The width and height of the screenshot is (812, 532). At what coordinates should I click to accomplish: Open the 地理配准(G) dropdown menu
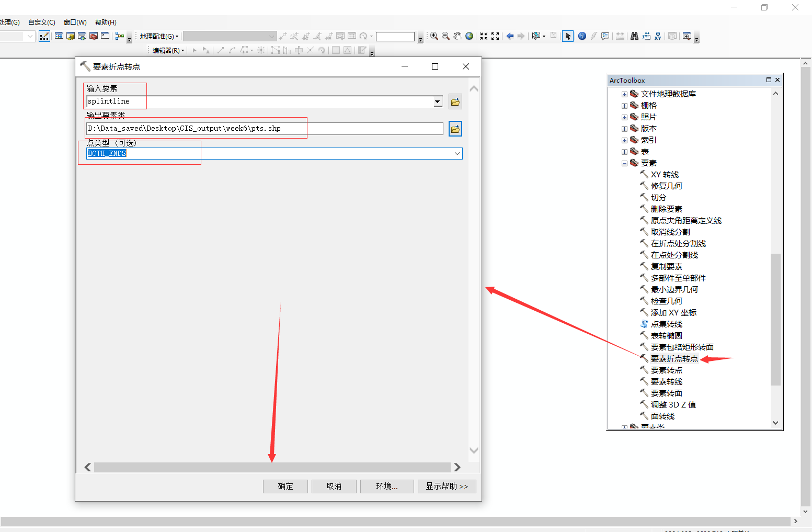pos(159,36)
